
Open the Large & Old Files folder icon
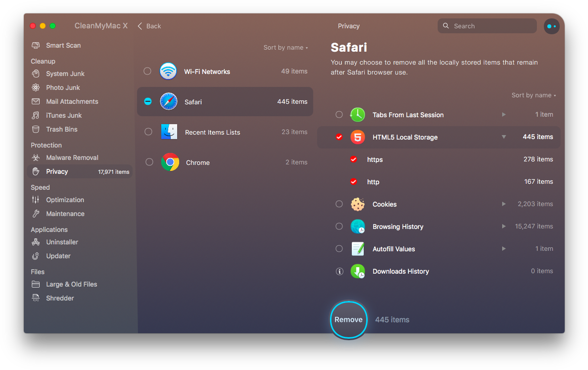pos(36,284)
